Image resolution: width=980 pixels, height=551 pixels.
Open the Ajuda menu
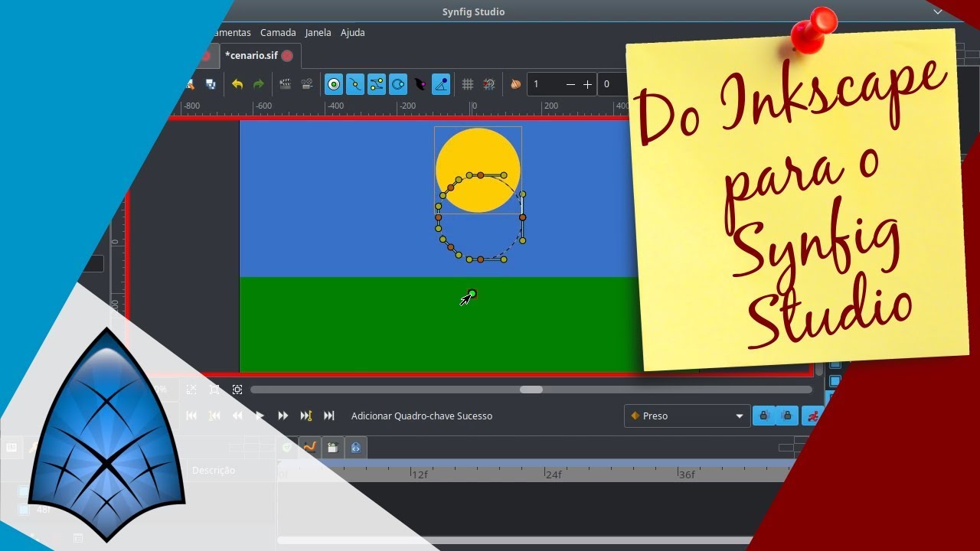pos(353,33)
